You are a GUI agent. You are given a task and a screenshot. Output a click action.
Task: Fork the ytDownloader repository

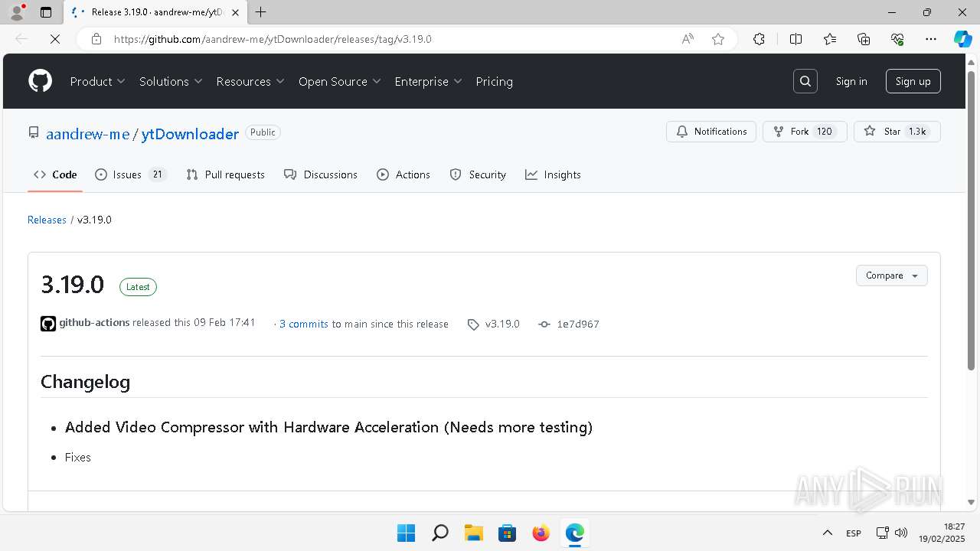click(x=805, y=132)
